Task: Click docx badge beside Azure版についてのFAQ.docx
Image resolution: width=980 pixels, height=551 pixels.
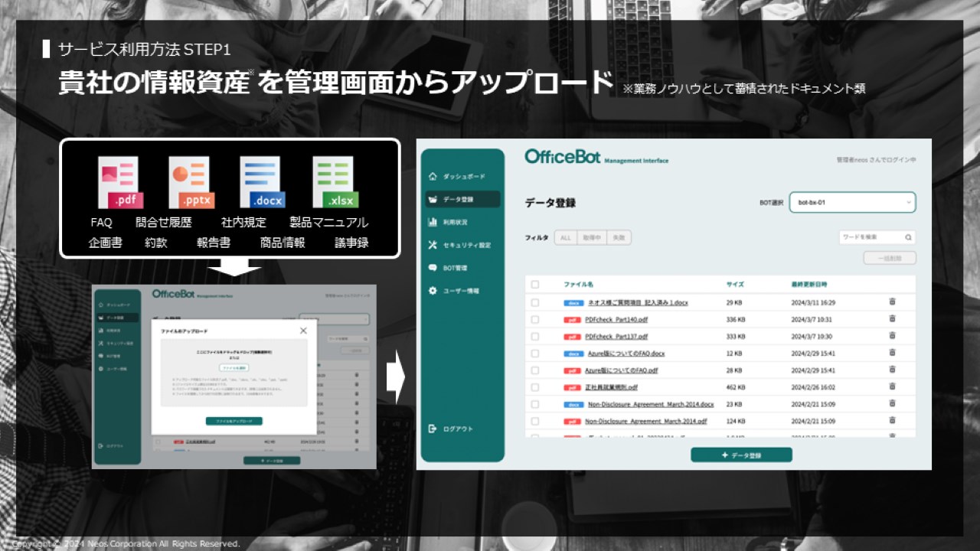Action: click(573, 354)
